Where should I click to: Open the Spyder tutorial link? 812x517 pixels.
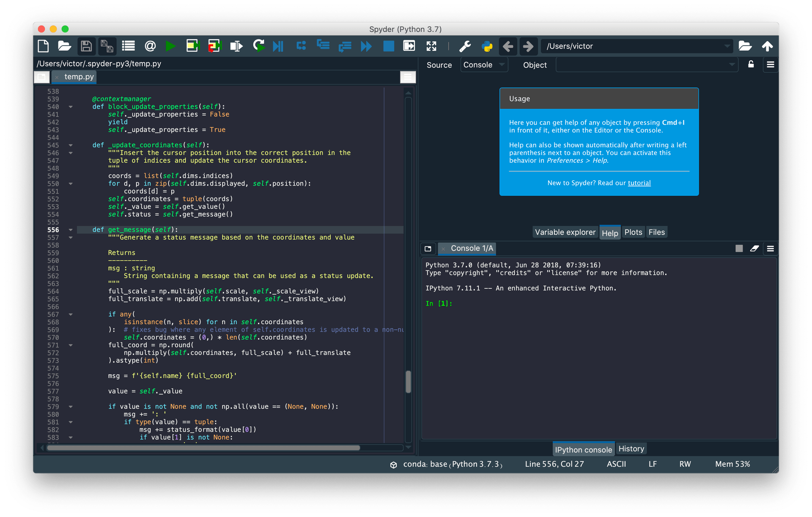639,183
